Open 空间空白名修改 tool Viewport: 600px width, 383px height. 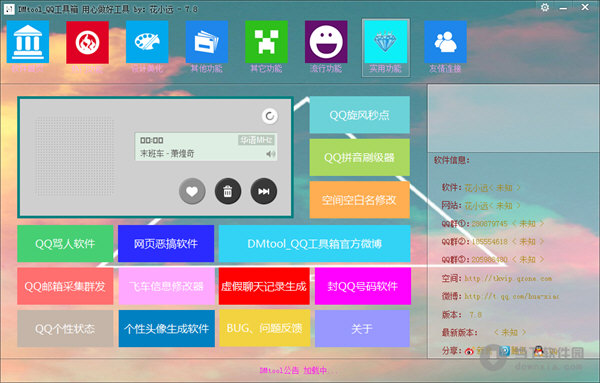click(359, 200)
